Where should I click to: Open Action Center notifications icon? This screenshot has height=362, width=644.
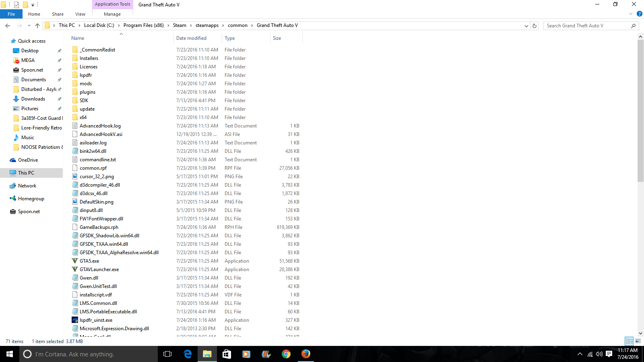tap(609, 354)
